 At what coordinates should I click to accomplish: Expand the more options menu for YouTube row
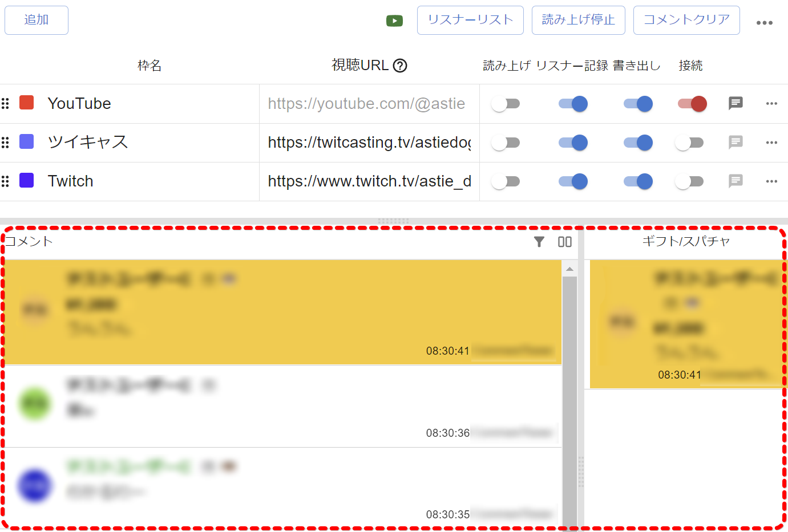point(771,103)
